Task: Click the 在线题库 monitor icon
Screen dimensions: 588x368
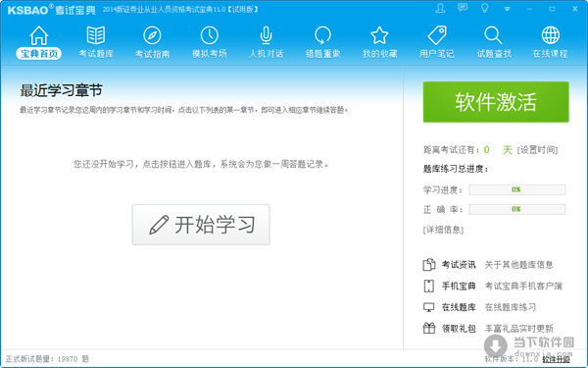Action: click(x=429, y=307)
